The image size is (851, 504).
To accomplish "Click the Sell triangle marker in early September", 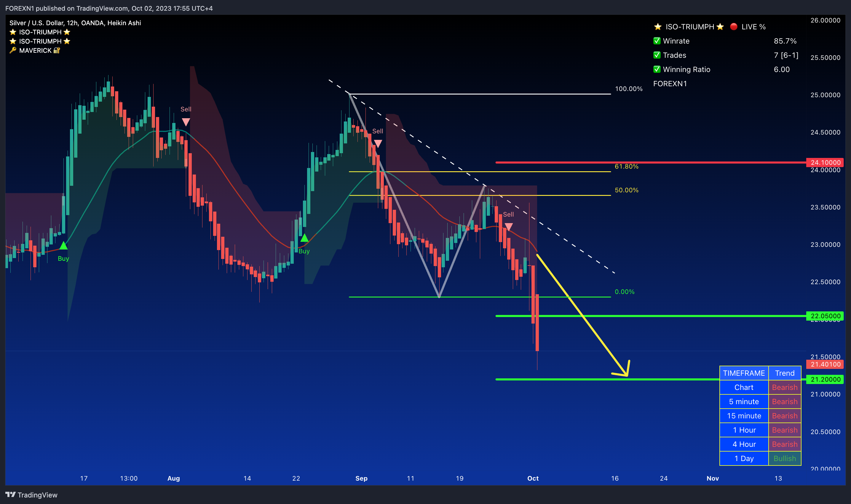I will 378,144.
